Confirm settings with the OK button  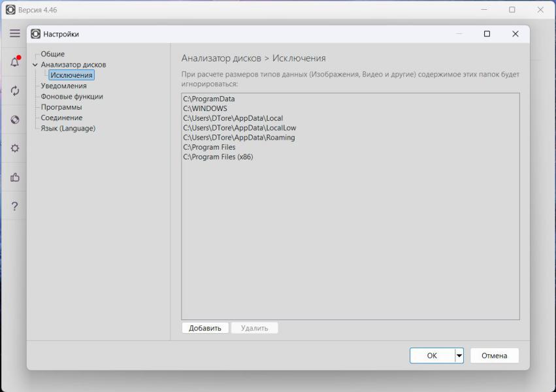pyautogui.click(x=432, y=355)
